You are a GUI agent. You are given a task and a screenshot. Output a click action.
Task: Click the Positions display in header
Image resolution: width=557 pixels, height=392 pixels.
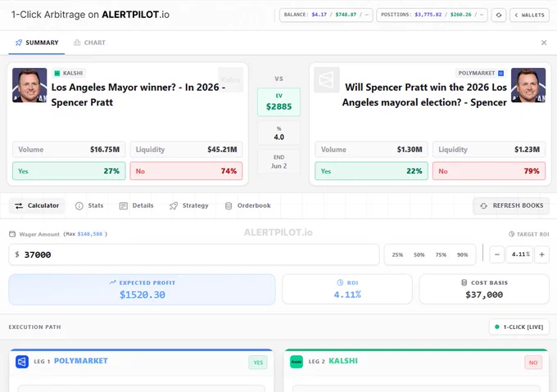(x=432, y=15)
